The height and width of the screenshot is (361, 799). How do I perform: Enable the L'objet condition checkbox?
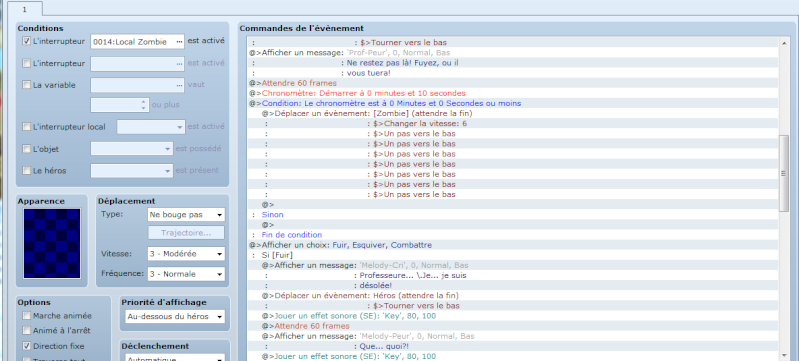coord(27,149)
